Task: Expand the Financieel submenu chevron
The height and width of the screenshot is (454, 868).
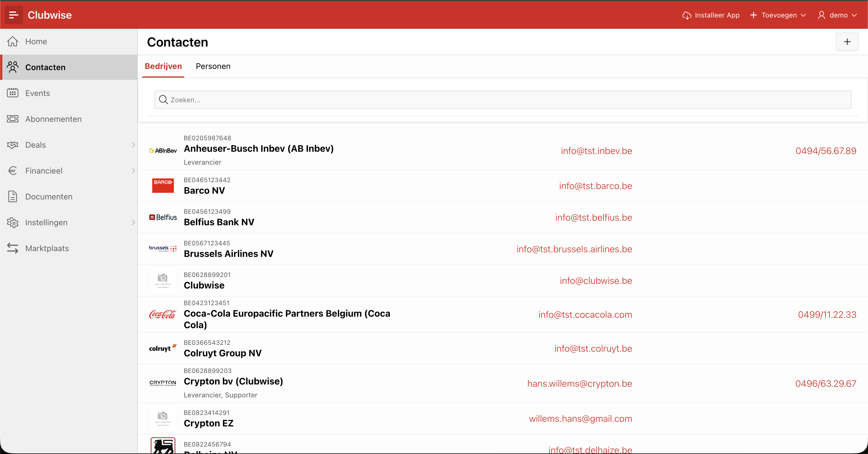Action: (133, 171)
